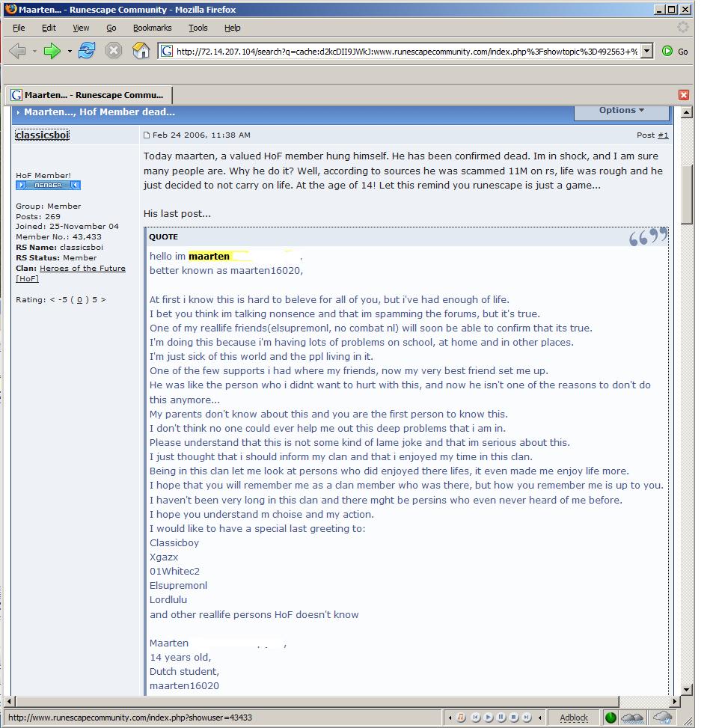Image resolution: width=716 pixels, height=728 pixels.
Task: Open the Bookmarks menu
Action: [x=153, y=28]
